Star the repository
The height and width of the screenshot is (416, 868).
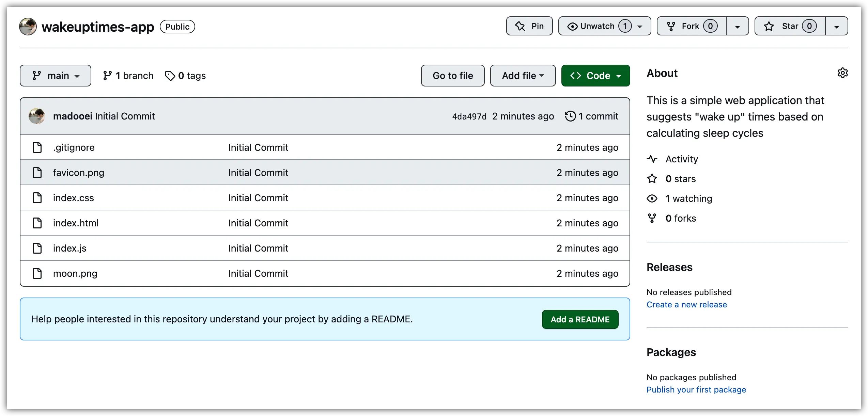click(x=790, y=26)
